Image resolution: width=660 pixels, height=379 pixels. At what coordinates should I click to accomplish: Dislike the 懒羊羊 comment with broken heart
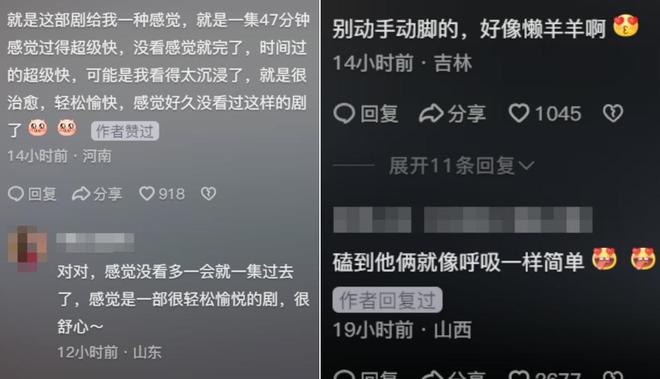point(613,113)
